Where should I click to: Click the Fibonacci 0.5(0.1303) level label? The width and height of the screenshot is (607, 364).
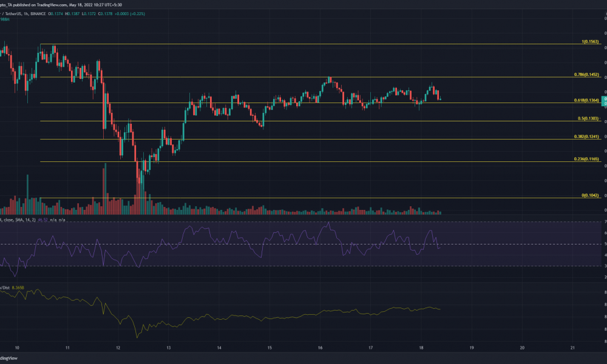pyautogui.click(x=588, y=118)
